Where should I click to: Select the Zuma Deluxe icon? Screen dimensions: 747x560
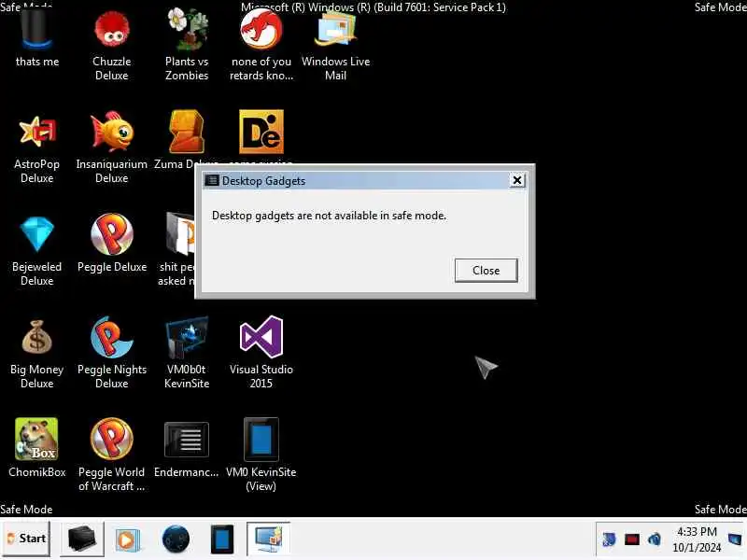tap(187, 132)
